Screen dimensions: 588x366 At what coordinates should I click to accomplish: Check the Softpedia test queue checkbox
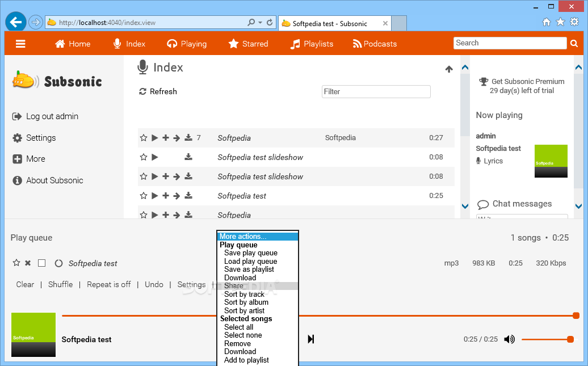[41, 263]
